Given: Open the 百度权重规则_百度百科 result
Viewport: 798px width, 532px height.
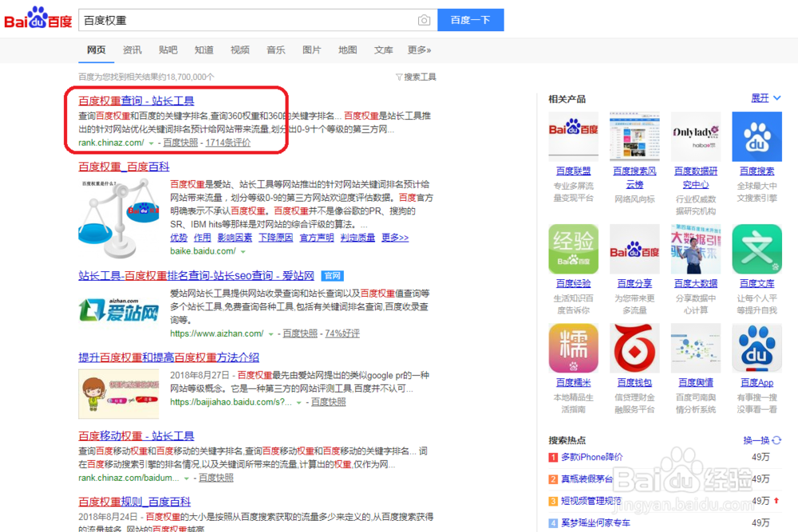Looking at the screenshot, I should 134,502.
